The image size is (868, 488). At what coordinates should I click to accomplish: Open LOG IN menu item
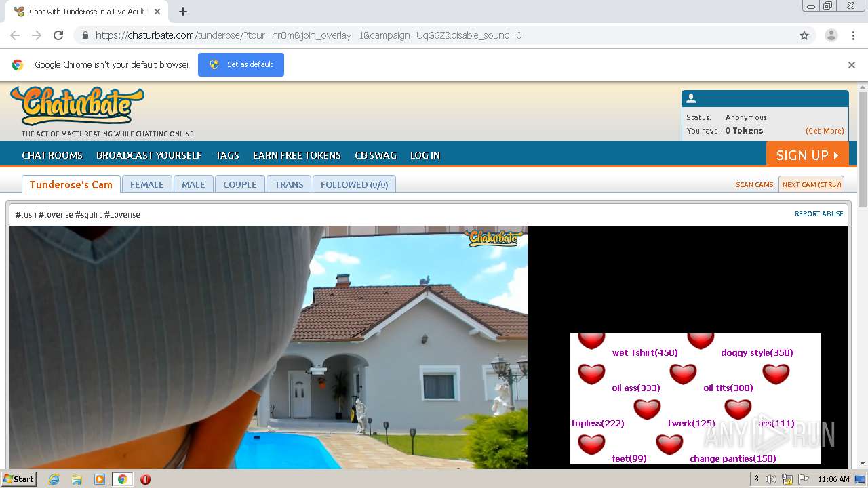[425, 155]
